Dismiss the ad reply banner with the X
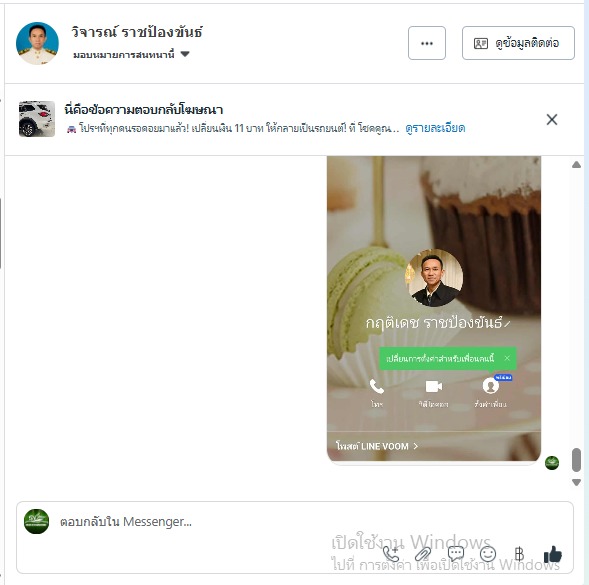 551,119
